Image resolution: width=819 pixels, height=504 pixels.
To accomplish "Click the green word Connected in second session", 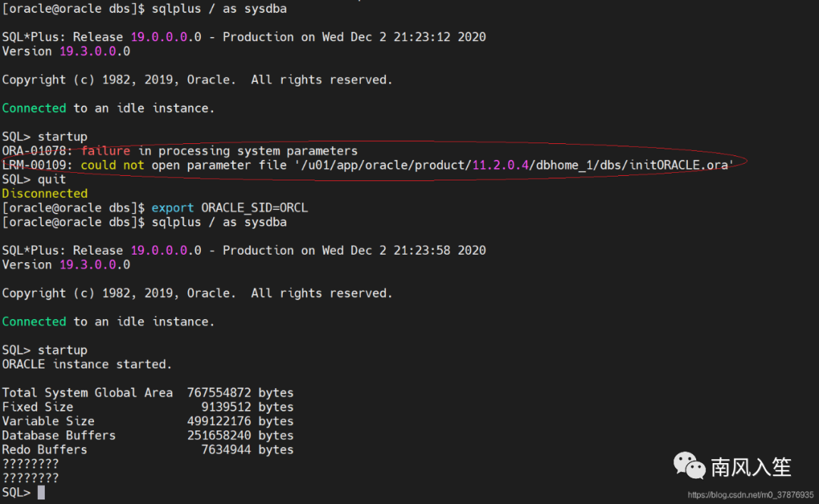I will pos(34,321).
